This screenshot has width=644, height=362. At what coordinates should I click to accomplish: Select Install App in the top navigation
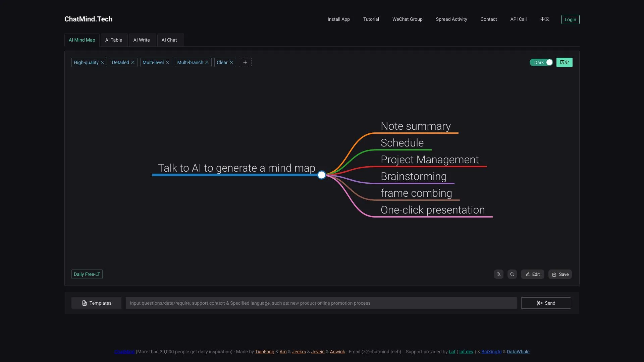(339, 19)
